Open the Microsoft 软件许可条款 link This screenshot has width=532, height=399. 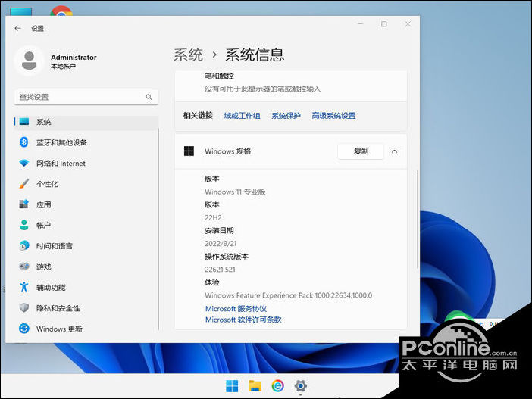[x=243, y=320]
